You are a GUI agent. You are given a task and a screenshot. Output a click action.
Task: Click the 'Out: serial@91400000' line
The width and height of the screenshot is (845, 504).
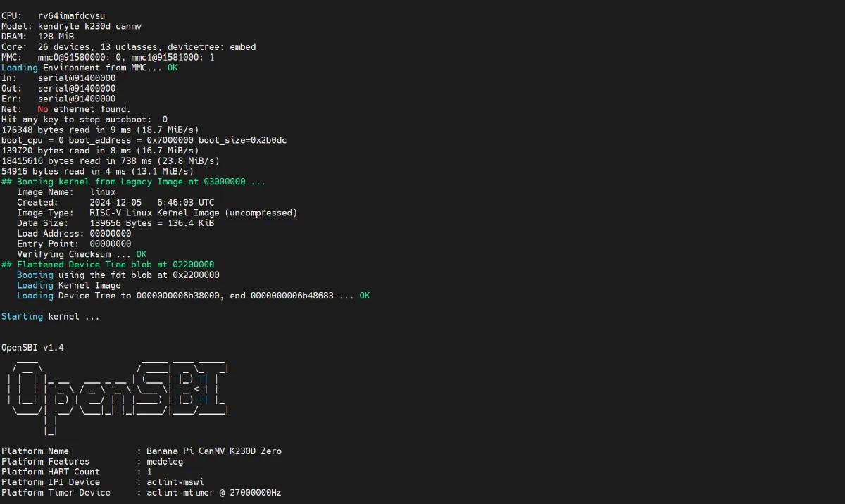58,89
